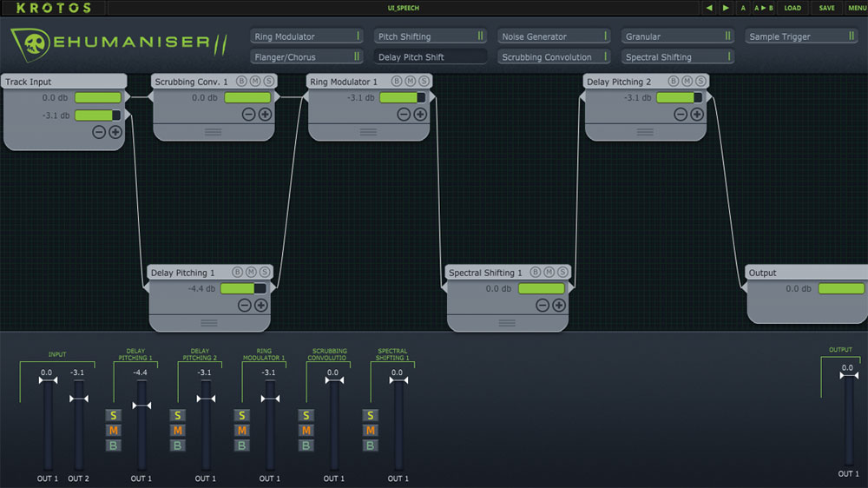Expand the Scrubbing Conv. 1 node handle
Screen dimensions: 868x488
pyautogui.click(x=213, y=132)
